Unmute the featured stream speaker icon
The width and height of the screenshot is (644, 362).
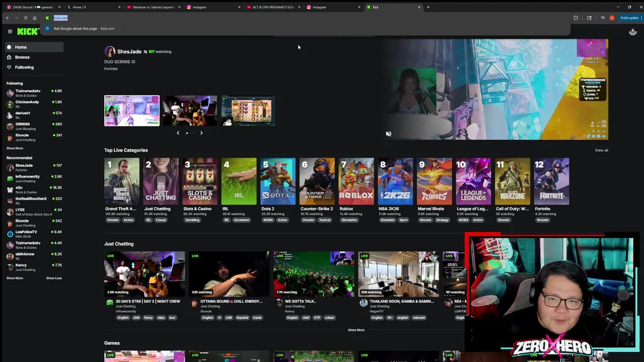(x=388, y=134)
